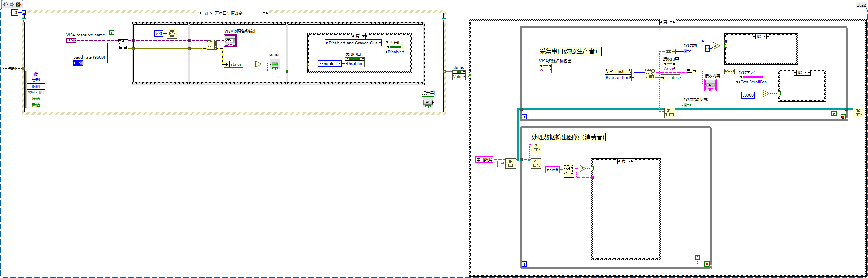Screen dimensions: 868x278
Task: Click the event timeout hourglass terminal
Action: 24,13
